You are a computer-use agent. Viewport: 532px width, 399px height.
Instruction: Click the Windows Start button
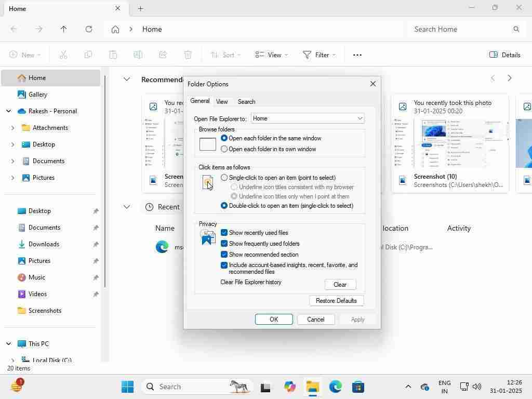tap(127, 387)
